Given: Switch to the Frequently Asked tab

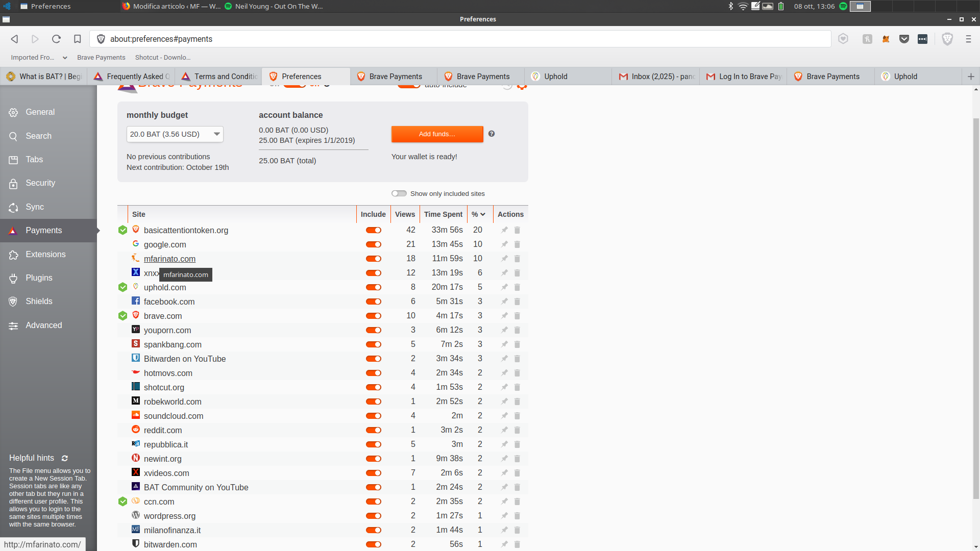Looking at the screenshot, I should tap(131, 77).
